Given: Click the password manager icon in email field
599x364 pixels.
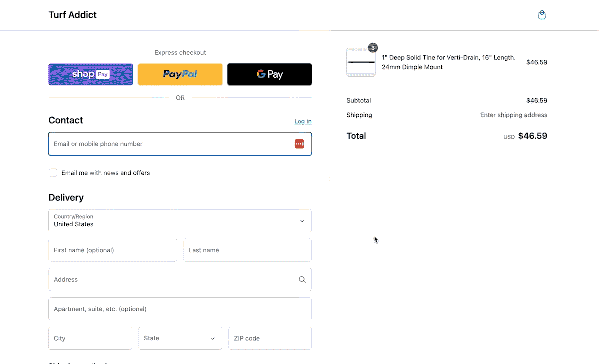Looking at the screenshot, I should point(299,144).
